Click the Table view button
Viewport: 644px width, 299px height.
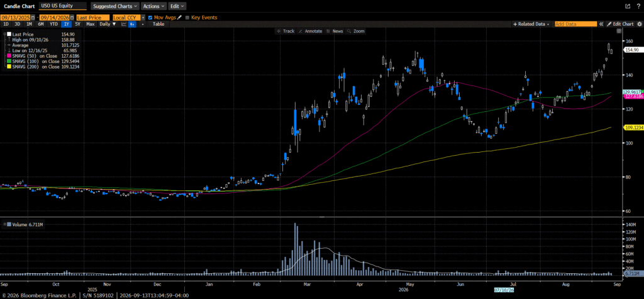click(158, 24)
